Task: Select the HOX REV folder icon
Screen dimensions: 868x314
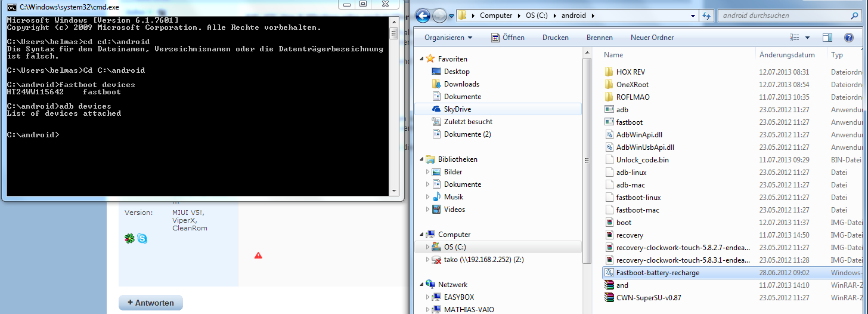Action: [609, 72]
